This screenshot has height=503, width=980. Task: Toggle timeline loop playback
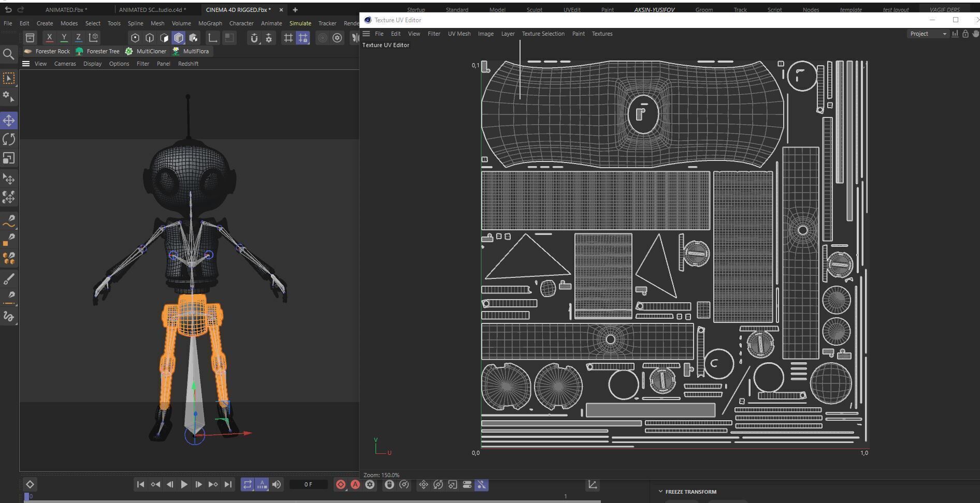[x=248, y=484]
